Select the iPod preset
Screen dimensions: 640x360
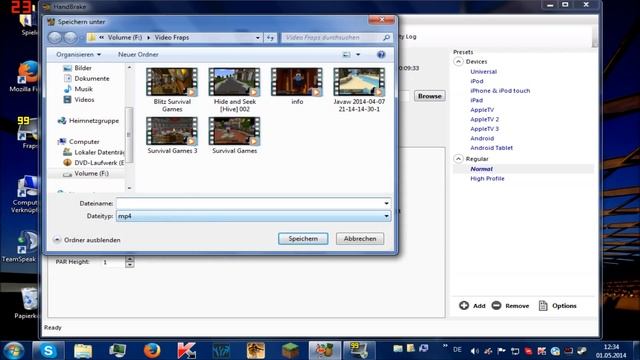click(x=477, y=81)
